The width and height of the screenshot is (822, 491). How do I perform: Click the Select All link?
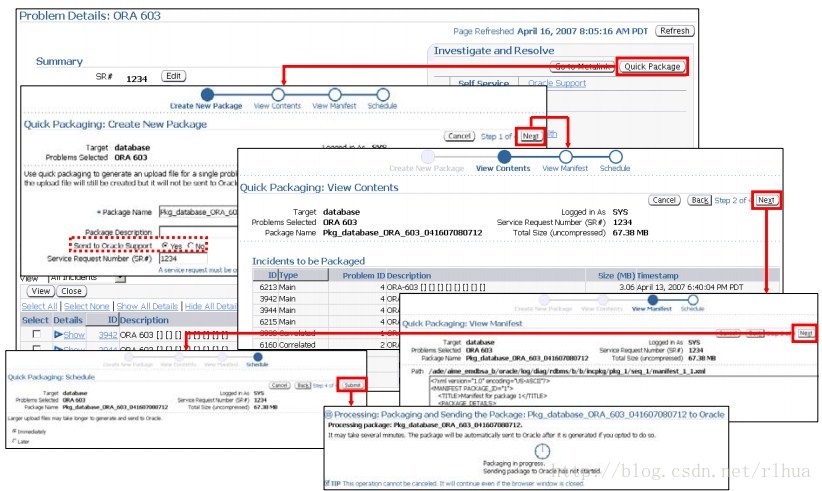(x=39, y=306)
